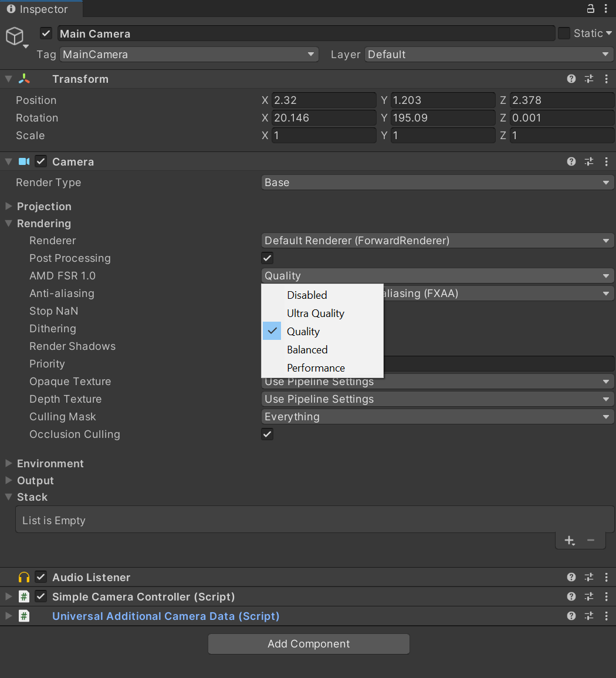Disable the Audio Listener component checkbox

coord(40,577)
